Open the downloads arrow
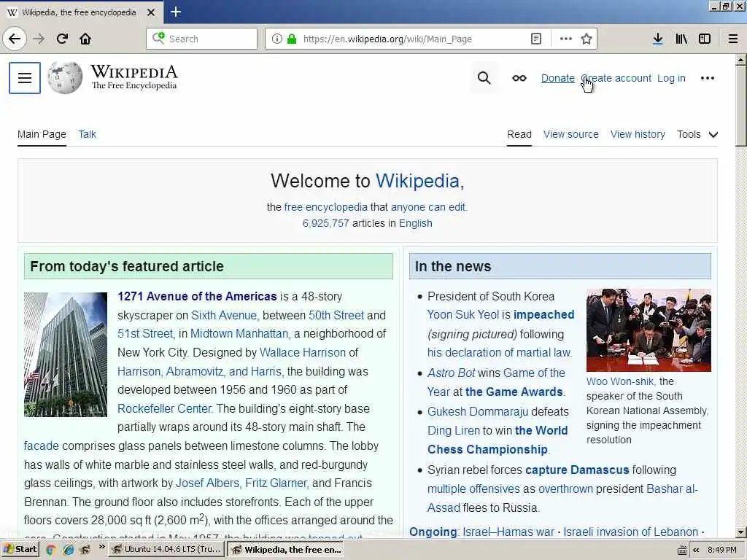 coord(657,39)
